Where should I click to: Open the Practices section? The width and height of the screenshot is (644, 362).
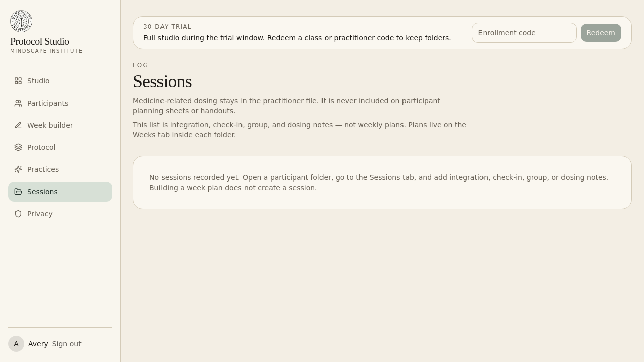pyautogui.click(x=60, y=169)
